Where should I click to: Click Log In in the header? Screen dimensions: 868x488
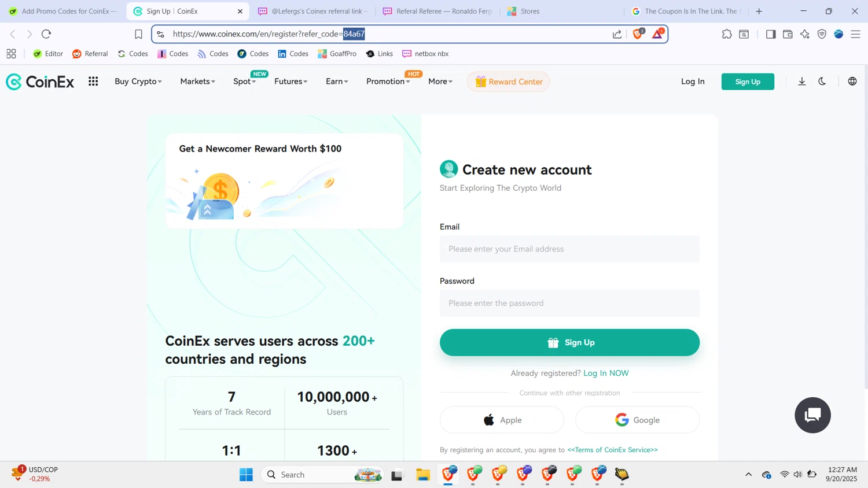[693, 82]
